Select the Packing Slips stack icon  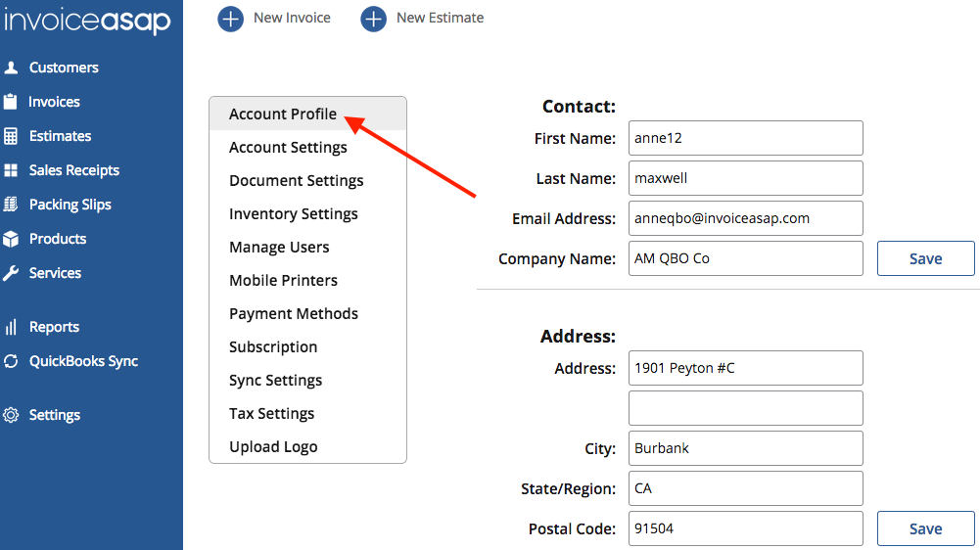click(x=11, y=205)
